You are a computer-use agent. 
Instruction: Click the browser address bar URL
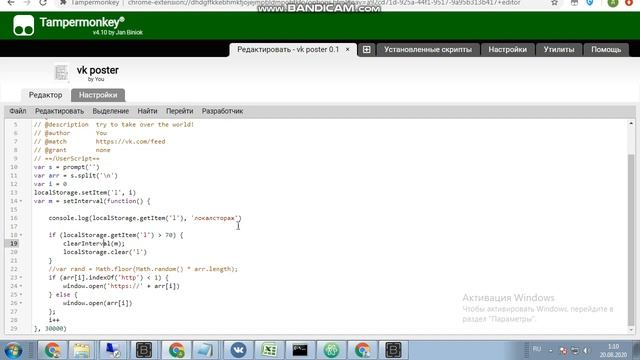tap(324, 3)
